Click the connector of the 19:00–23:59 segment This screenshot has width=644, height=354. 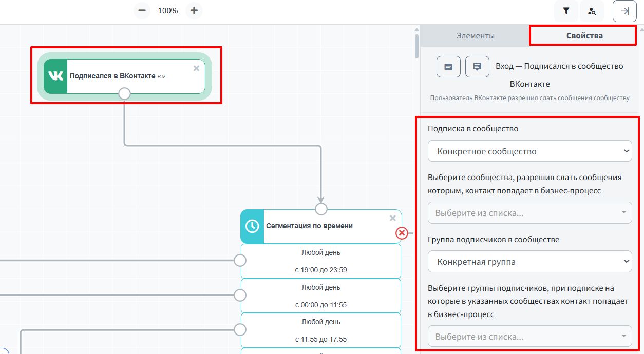pos(240,261)
